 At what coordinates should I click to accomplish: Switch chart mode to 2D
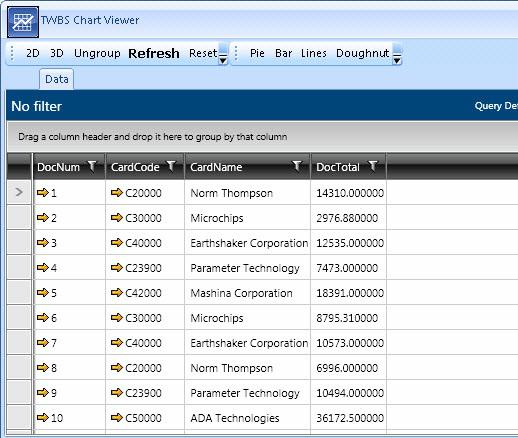(x=33, y=53)
